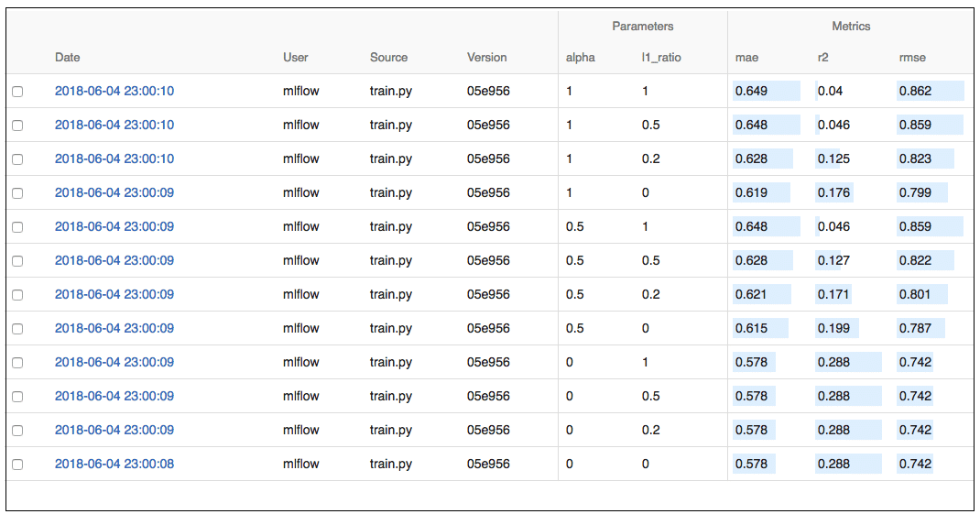
Task: Click the Source column header
Action: pyautogui.click(x=388, y=57)
